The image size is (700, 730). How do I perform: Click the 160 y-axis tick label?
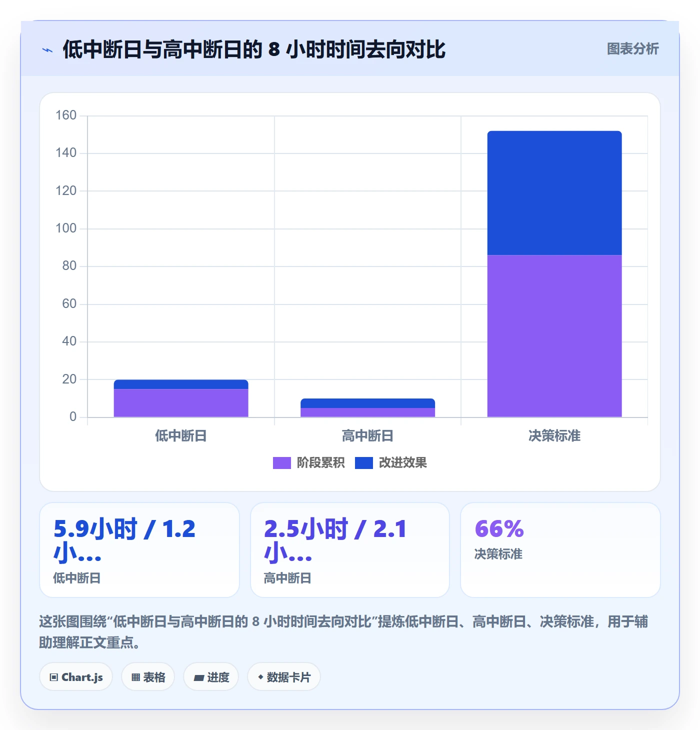[x=66, y=115]
